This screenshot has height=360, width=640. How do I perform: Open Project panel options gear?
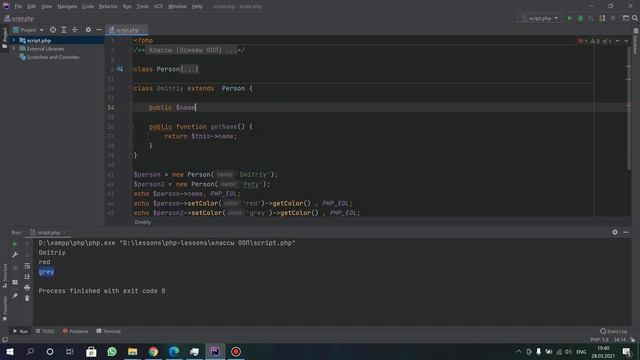point(88,30)
